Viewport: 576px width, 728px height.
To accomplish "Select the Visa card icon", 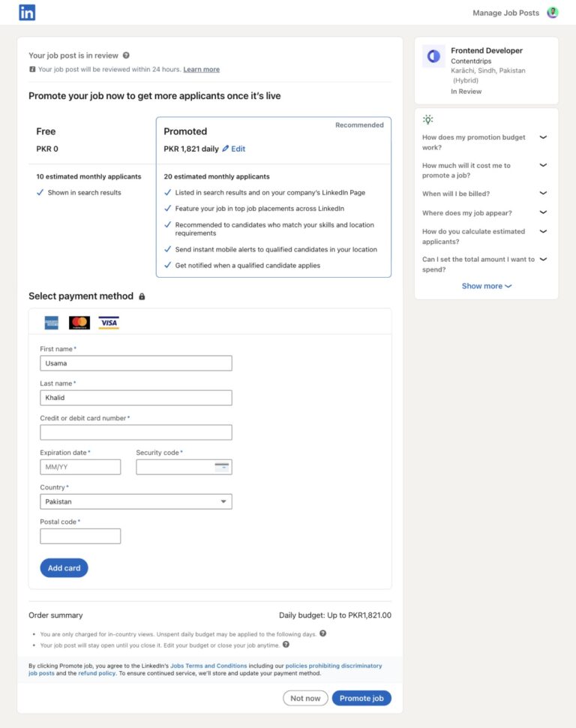I will pos(108,323).
